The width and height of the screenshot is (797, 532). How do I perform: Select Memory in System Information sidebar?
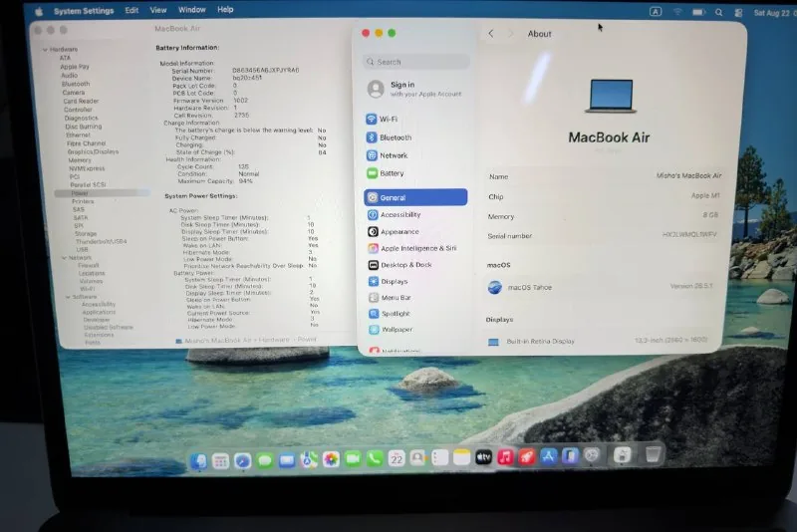coord(80,160)
